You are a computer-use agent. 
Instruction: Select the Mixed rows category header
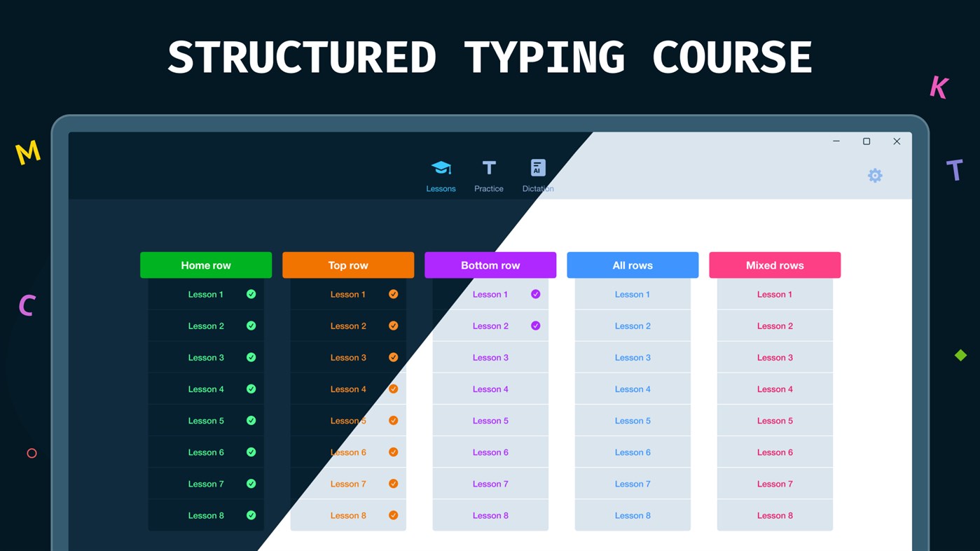pos(774,265)
